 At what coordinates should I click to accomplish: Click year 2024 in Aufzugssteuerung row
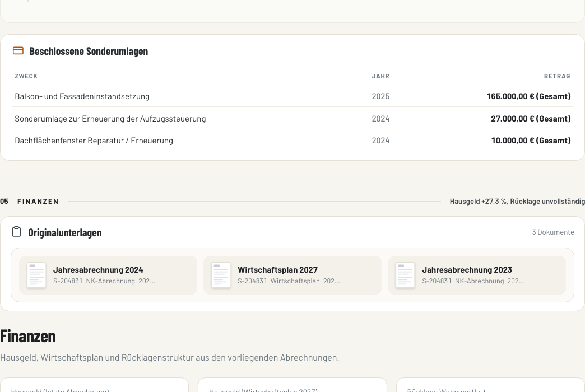coord(380,119)
